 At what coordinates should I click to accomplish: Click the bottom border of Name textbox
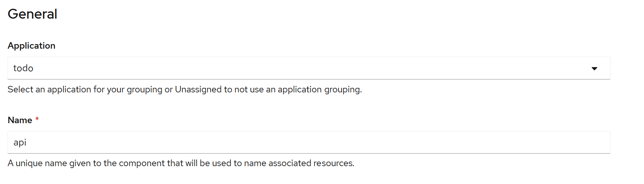click(309, 153)
